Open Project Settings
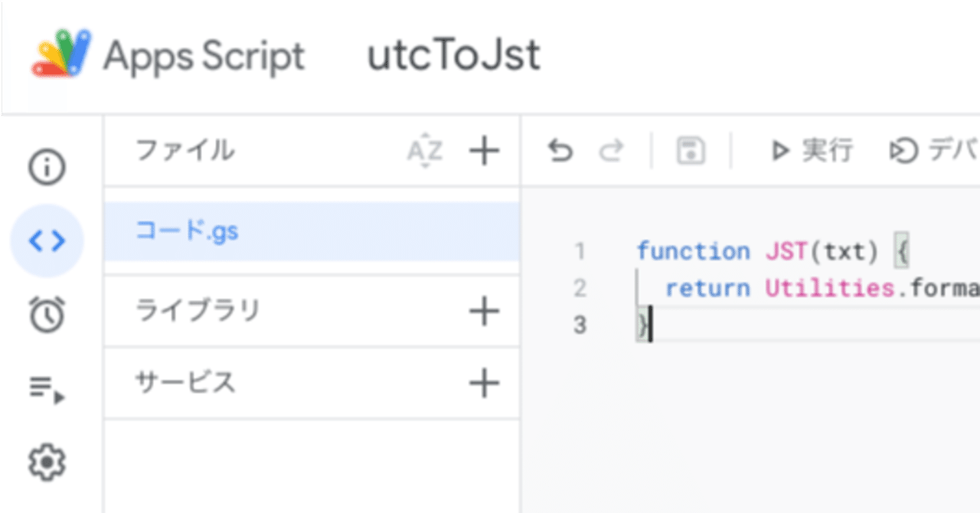This screenshot has height=513, width=980. click(x=47, y=462)
